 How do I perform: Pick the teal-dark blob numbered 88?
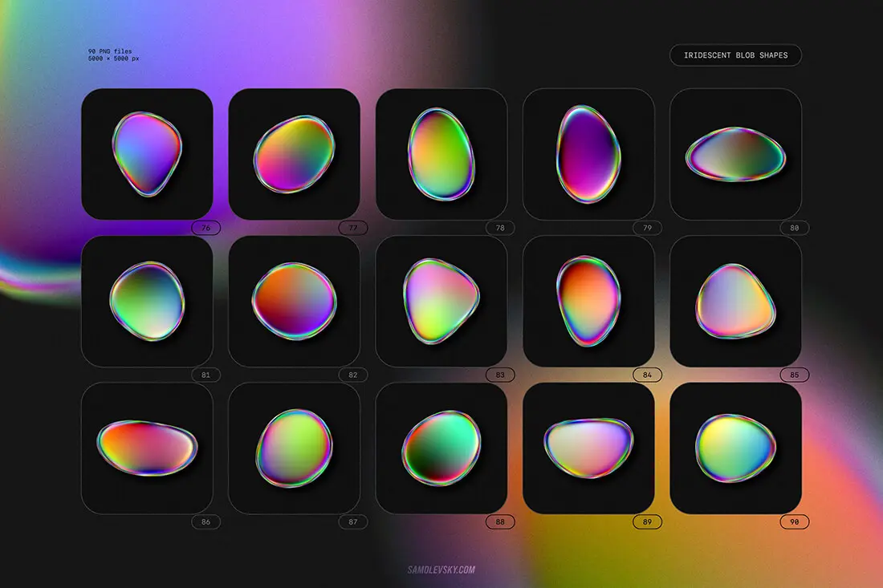click(x=441, y=448)
